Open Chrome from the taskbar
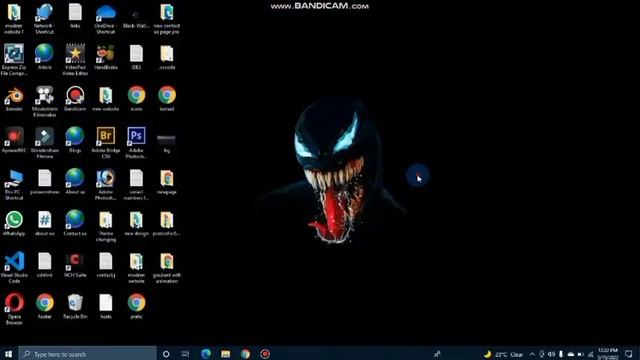 tap(245, 354)
